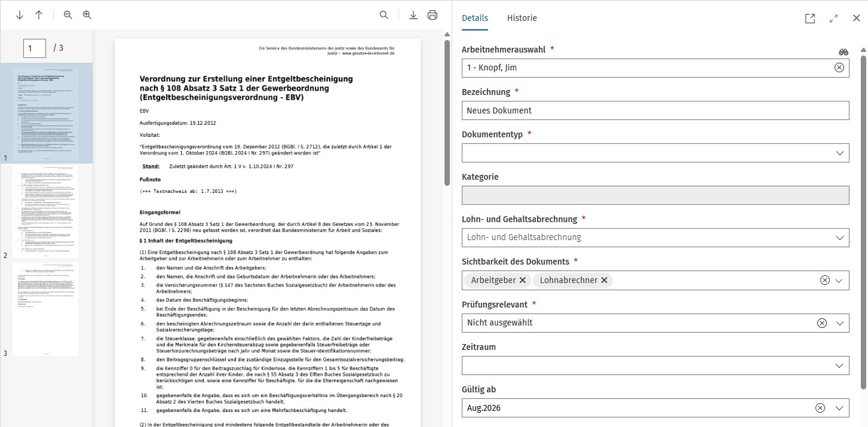Close the details panel
The width and height of the screenshot is (868, 427).
pos(856,19)
